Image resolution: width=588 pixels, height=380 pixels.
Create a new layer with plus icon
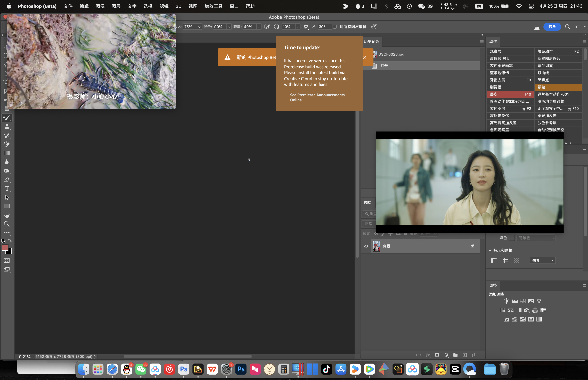click(x=465, y=355)
